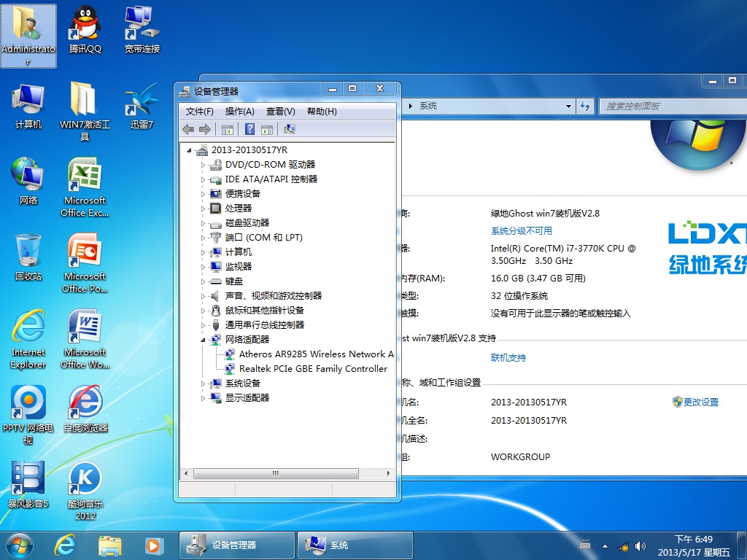This screenshot has height=560, width=747.
Task: Click the 暴风影音5 desktop icon
Action: [x=28, y=484]
